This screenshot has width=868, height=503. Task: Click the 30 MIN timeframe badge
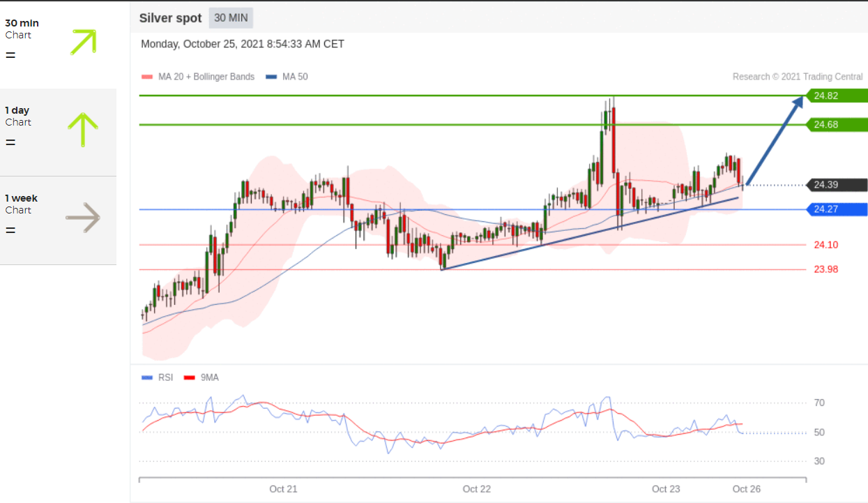pos(231,18)
